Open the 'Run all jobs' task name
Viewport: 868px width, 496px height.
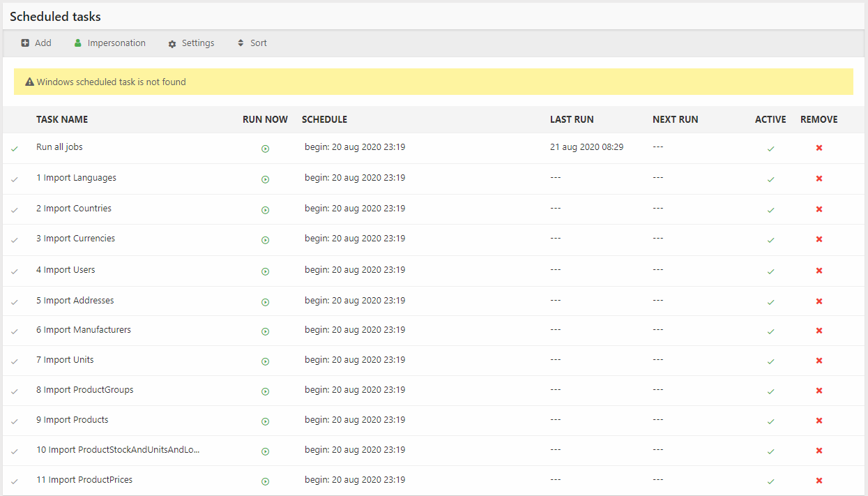point(59,147)
